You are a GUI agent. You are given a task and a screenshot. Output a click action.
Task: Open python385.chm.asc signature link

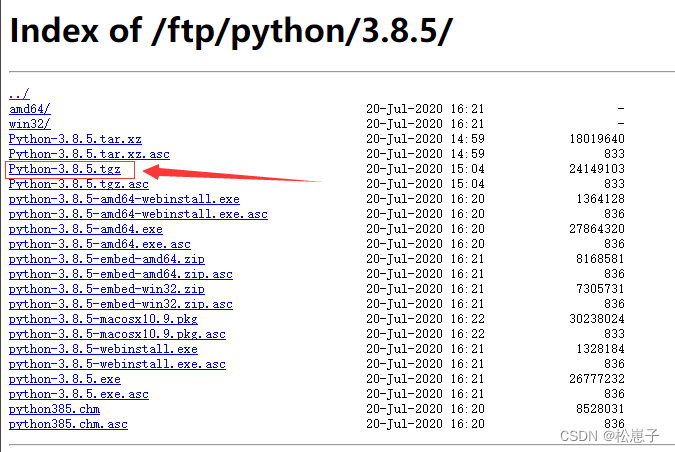pos(68,424)
